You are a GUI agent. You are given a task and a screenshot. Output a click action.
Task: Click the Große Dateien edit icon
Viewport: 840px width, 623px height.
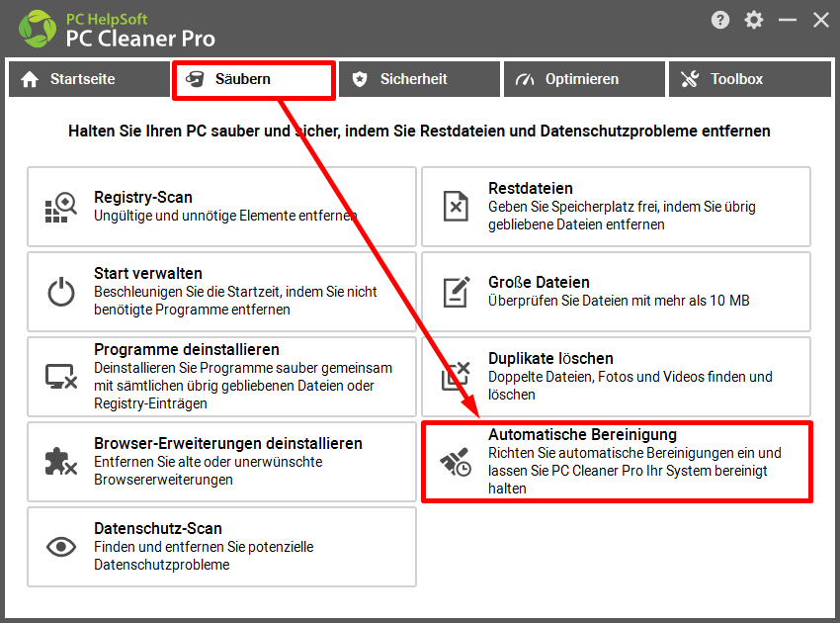coord(456,292)
